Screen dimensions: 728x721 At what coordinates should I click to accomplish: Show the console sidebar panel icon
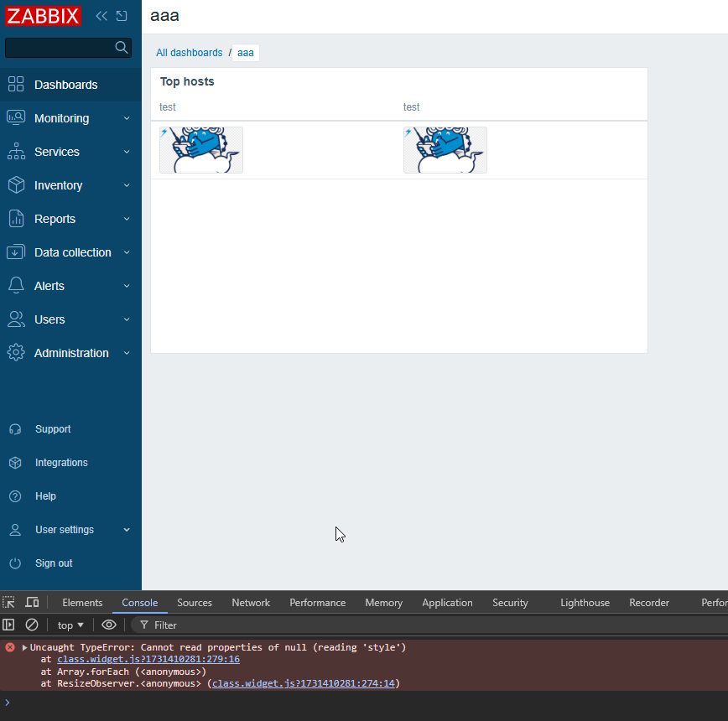click(8, 625)
